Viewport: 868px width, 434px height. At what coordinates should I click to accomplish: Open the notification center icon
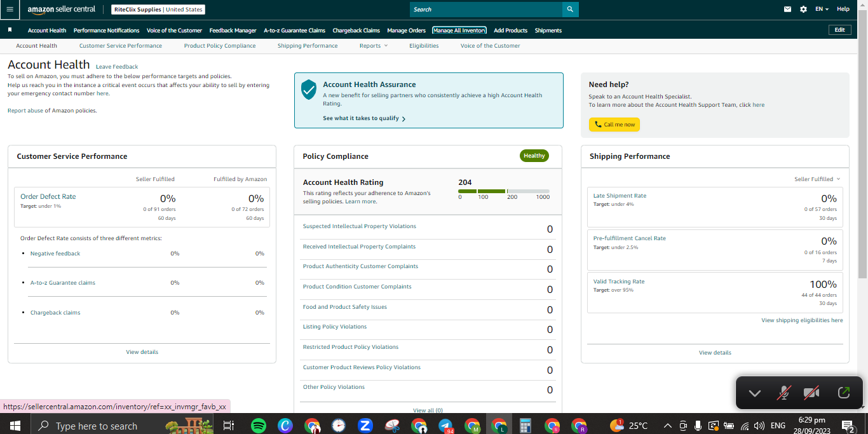pos(848,426)
